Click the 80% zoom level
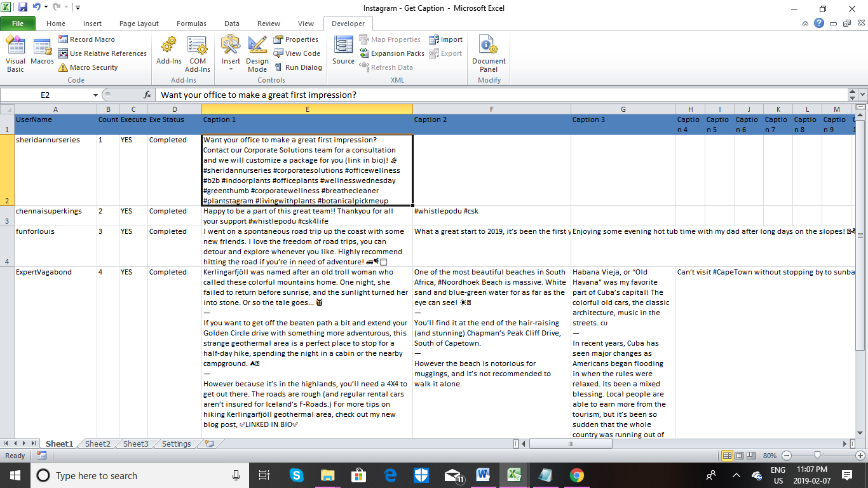Image resolution: width=868 pixels, height=488 pixels. point(770,456)
